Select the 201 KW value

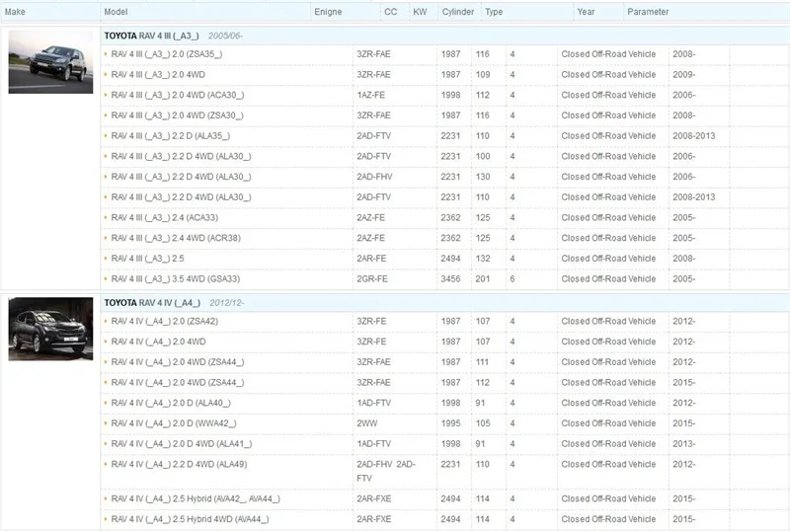click(482, 278)
